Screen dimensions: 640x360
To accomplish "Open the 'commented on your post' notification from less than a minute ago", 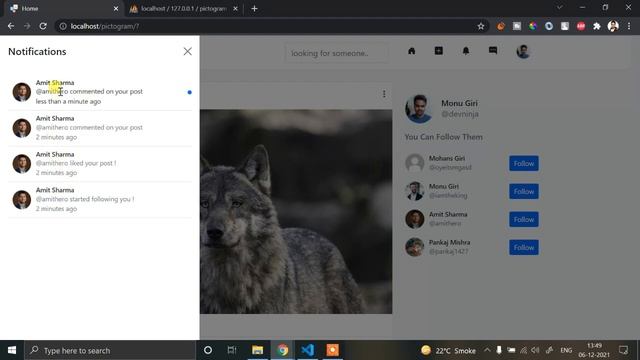I will (100, 92).
